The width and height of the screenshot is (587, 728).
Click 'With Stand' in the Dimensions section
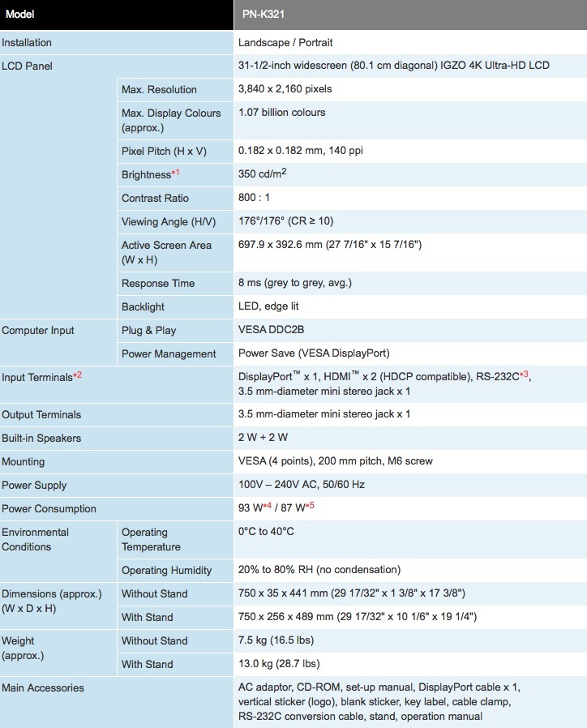(x=148, y=618)
